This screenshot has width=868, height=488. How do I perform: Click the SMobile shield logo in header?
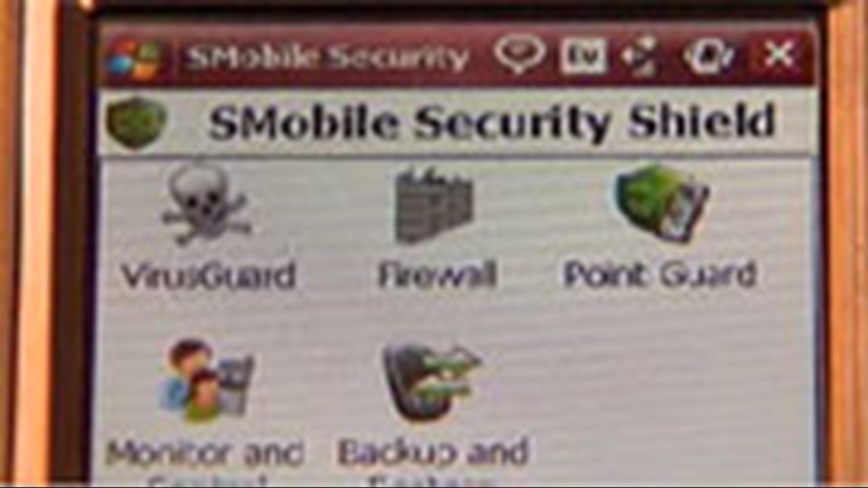[x=136, y=123]
